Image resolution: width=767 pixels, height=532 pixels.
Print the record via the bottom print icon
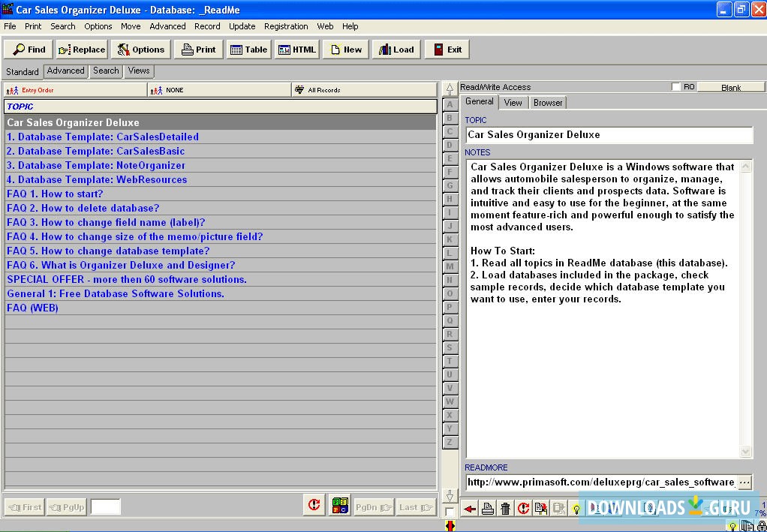488,508
